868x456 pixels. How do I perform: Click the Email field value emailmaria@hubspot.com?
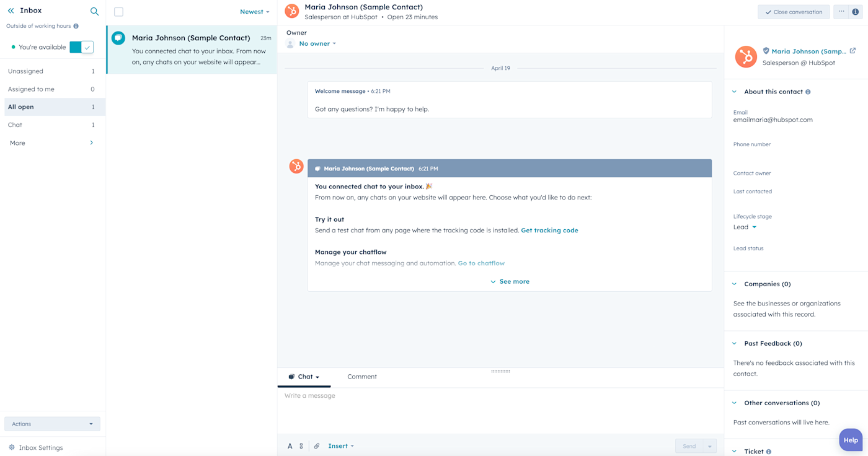pyautogui.click(x=773, y=120)
